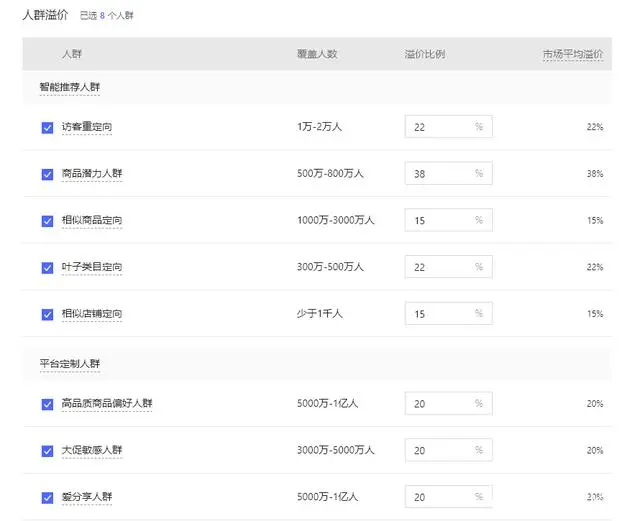The height and width of the screenshot is (521, 640).
Task: Click the 访客重定向 premium input field
Action: point(449,127)
